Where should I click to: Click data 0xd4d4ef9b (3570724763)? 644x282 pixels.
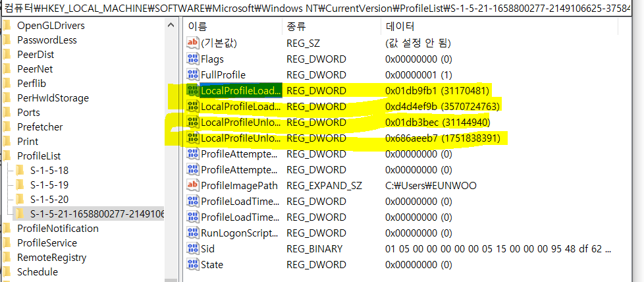pyautogui.click(x=443, y=107)
